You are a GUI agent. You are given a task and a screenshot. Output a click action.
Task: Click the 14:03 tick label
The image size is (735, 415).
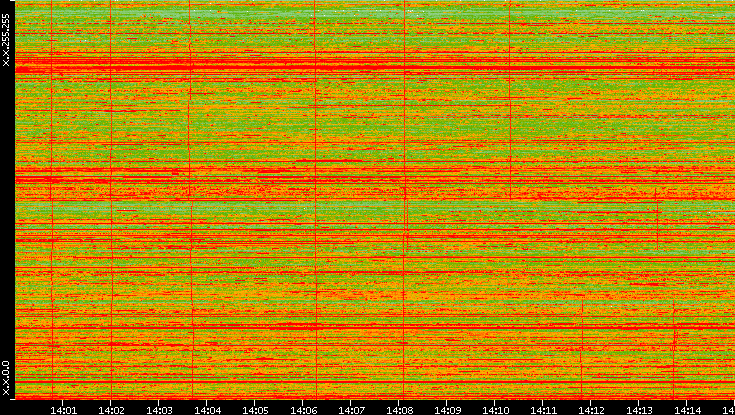(159, 410)
